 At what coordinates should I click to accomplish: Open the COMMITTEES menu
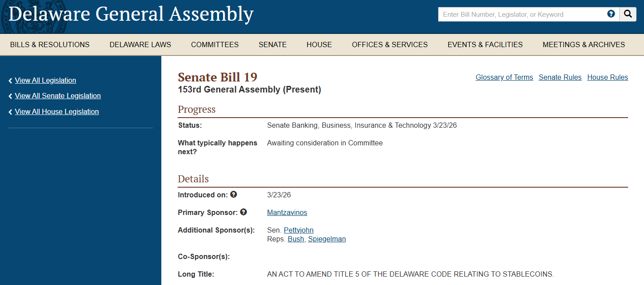click(215, 44)
